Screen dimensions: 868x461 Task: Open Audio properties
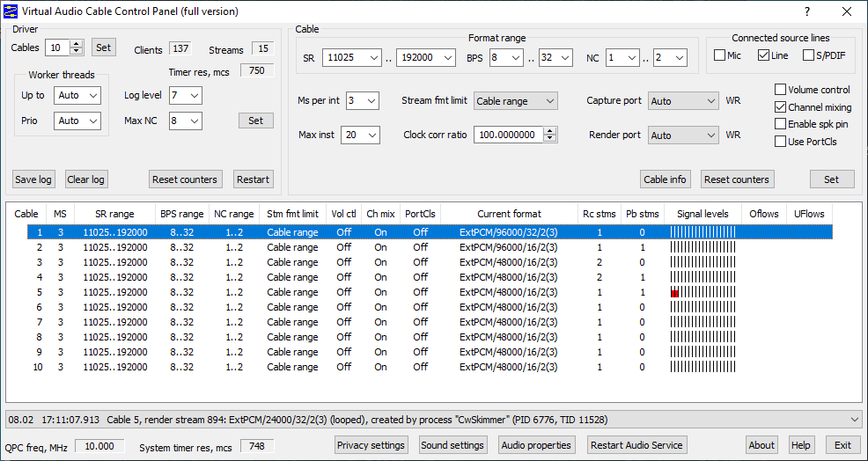tap(536, 445)
